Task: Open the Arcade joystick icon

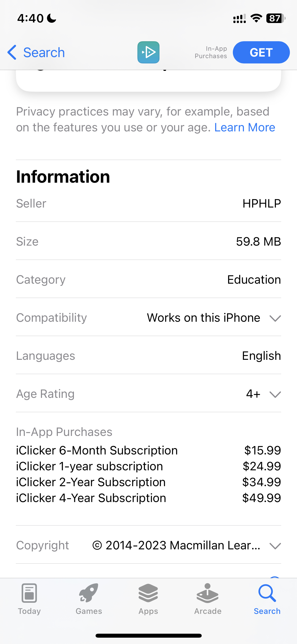Action: tap(208, 593)
